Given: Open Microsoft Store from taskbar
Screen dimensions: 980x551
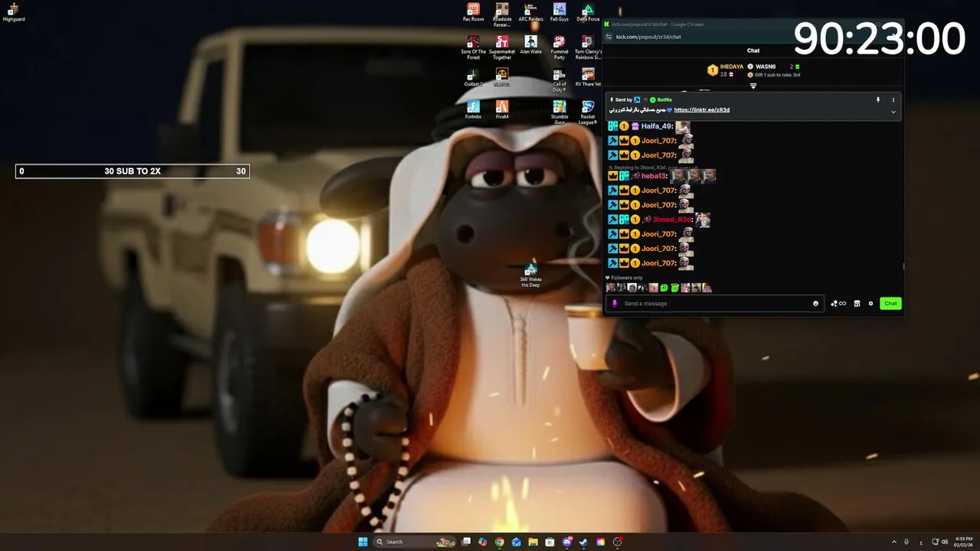Looking at the screenshot, I should tap(550, 542).
